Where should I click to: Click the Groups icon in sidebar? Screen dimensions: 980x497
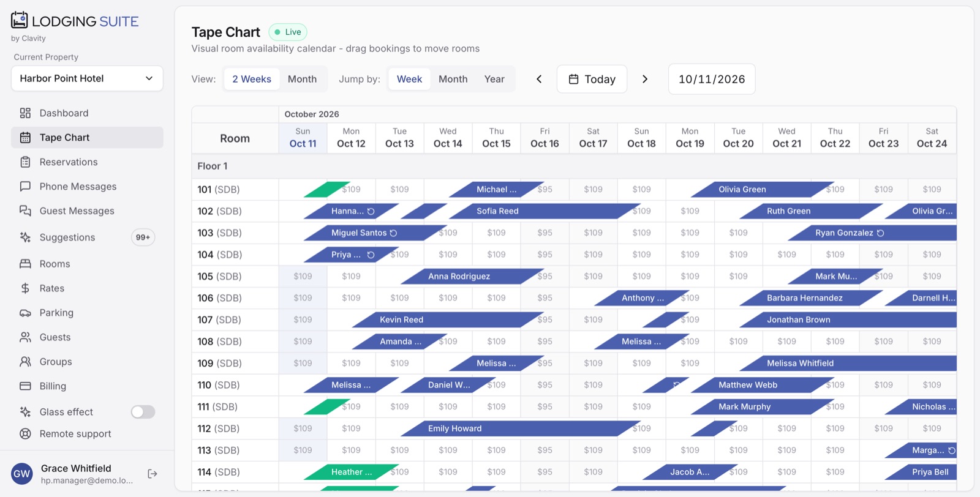coord(25,362)
